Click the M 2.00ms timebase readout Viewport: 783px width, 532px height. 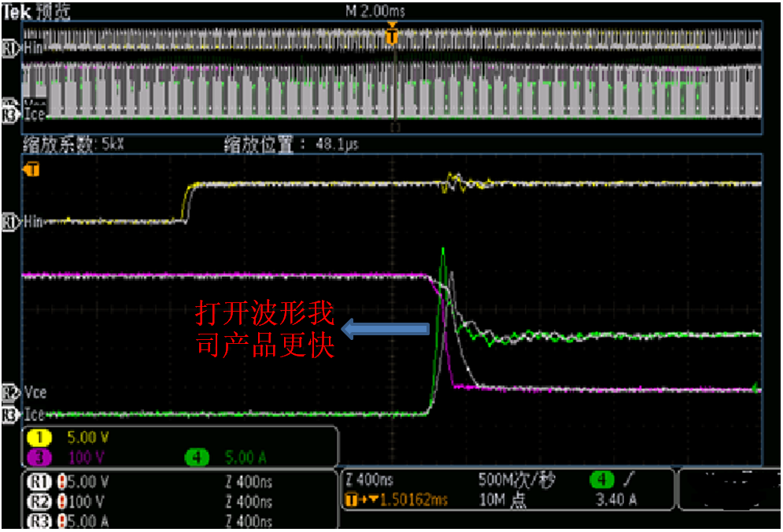click(x=375, y=11)
